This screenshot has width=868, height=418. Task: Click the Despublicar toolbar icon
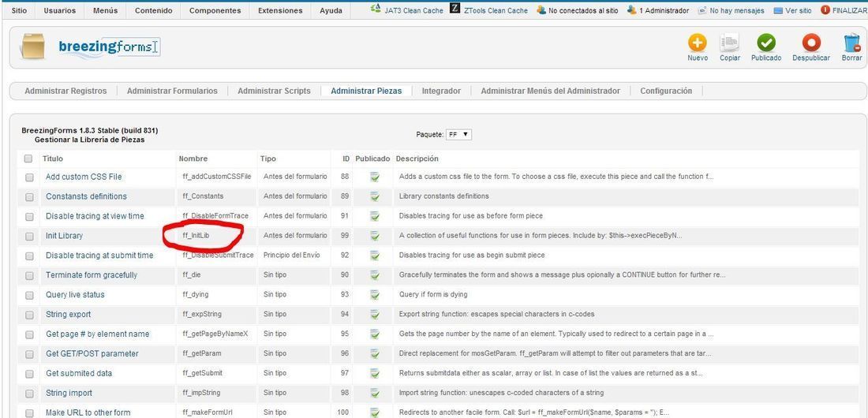coord(811,43)
